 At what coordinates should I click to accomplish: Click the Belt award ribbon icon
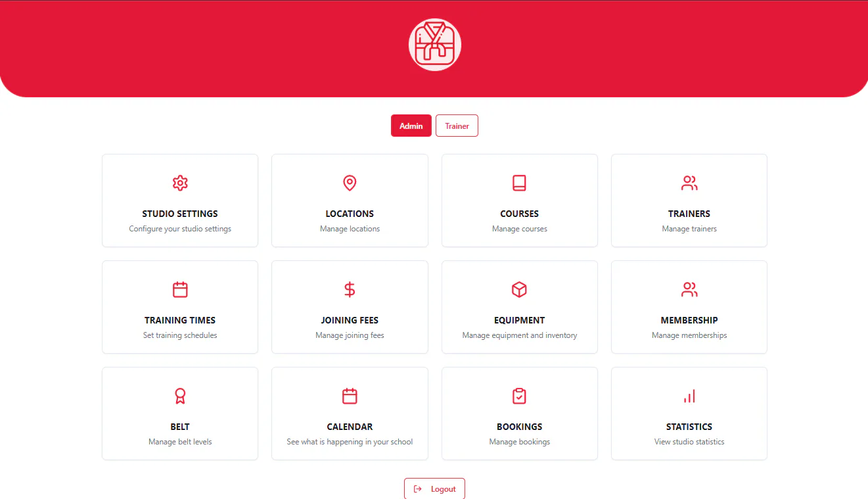coord(180,396)
